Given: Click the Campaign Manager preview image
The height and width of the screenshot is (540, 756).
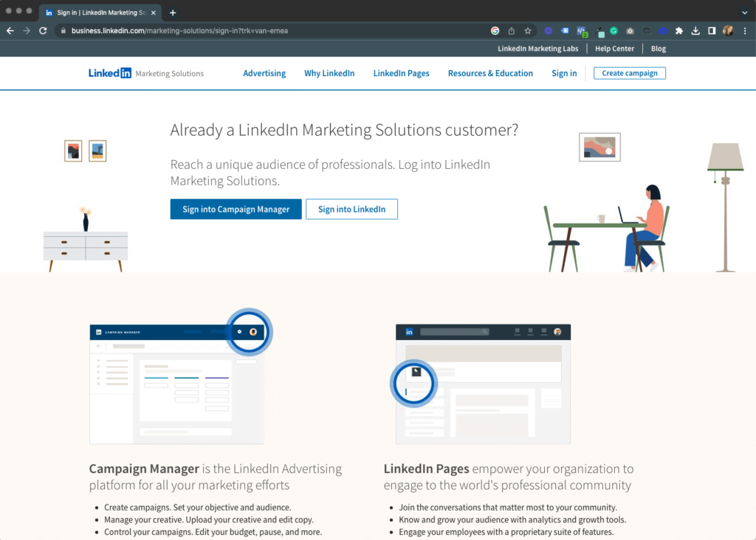Looking at the screenshot, I should [177, 384].
